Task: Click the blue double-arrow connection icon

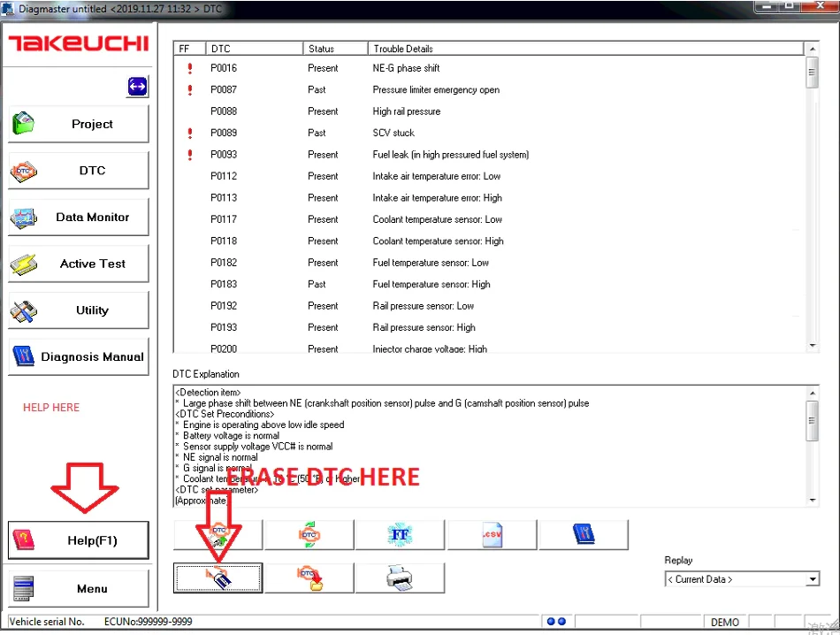Action: [137, 87]
